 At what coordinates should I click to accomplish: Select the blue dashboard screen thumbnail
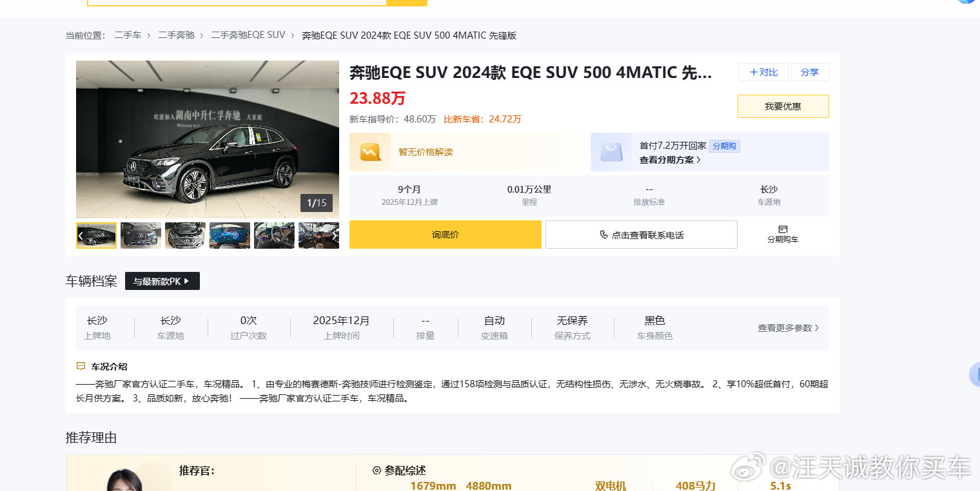(230, 236)
